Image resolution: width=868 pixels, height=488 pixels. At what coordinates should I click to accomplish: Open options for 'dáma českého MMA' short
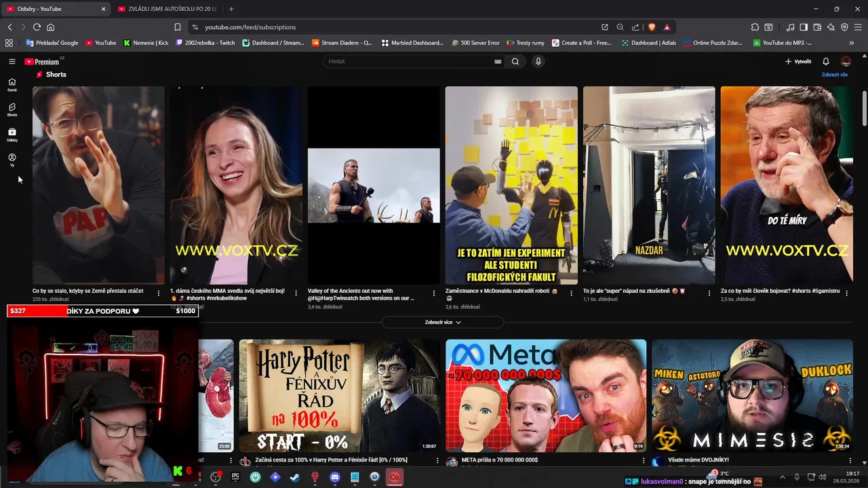click(296, 293)
